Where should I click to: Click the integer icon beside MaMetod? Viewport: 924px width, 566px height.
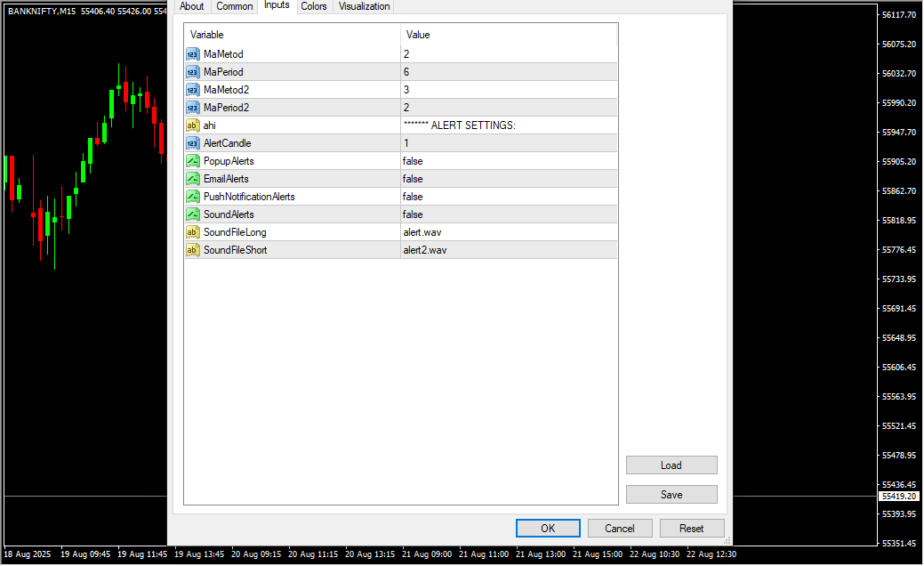192,54
